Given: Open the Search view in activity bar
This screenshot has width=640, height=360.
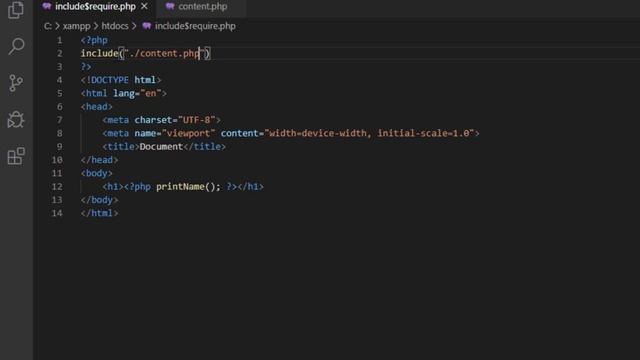Looking at the screenshot, I should (x=16, y=46).
